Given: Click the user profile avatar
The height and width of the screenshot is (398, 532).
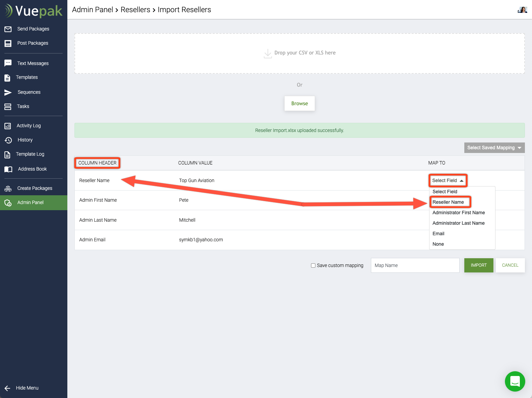Looking at the screenshot, I should 523,9.
